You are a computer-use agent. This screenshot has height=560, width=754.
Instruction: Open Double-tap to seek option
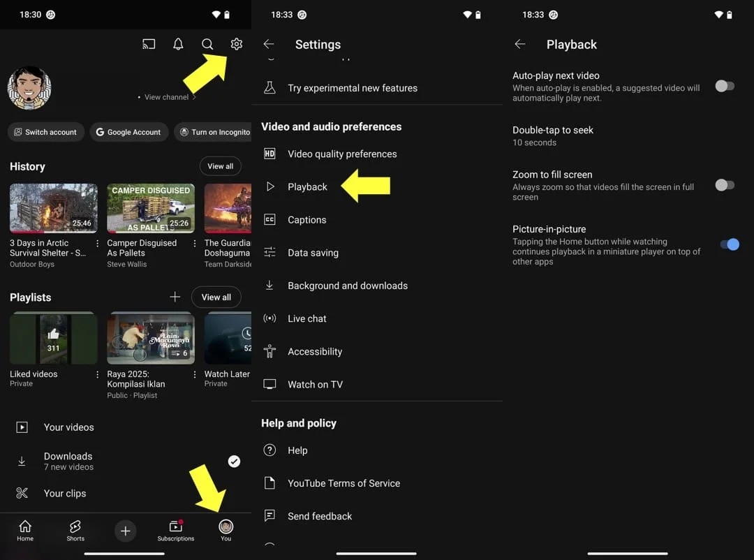(x=628, y=135)
